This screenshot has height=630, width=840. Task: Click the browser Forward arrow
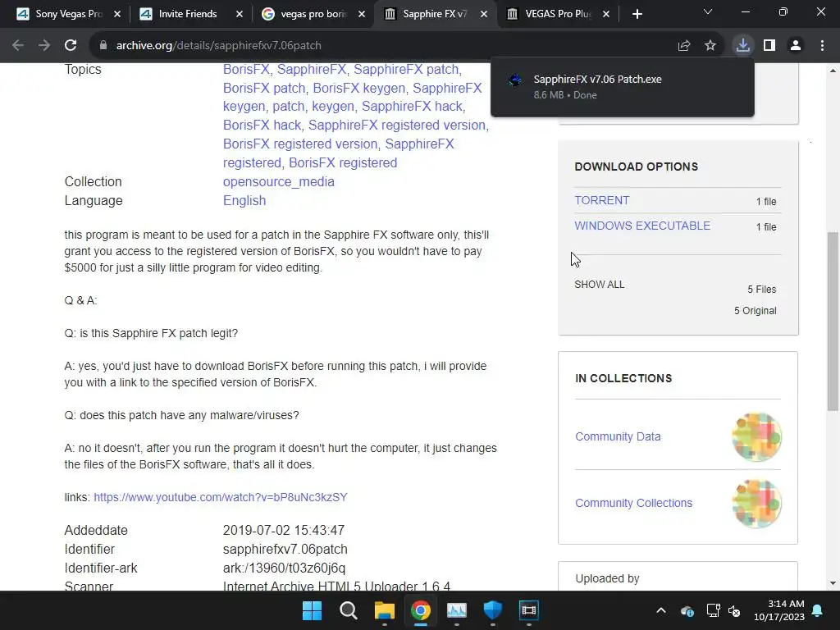point(44,46)
